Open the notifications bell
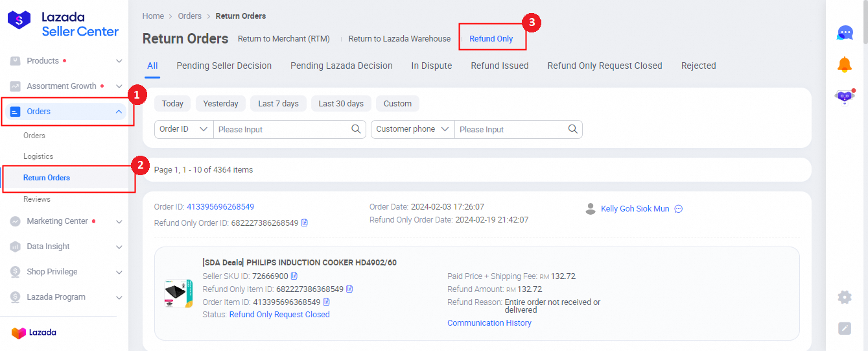The image size is (868, 351). pos(845,64)
